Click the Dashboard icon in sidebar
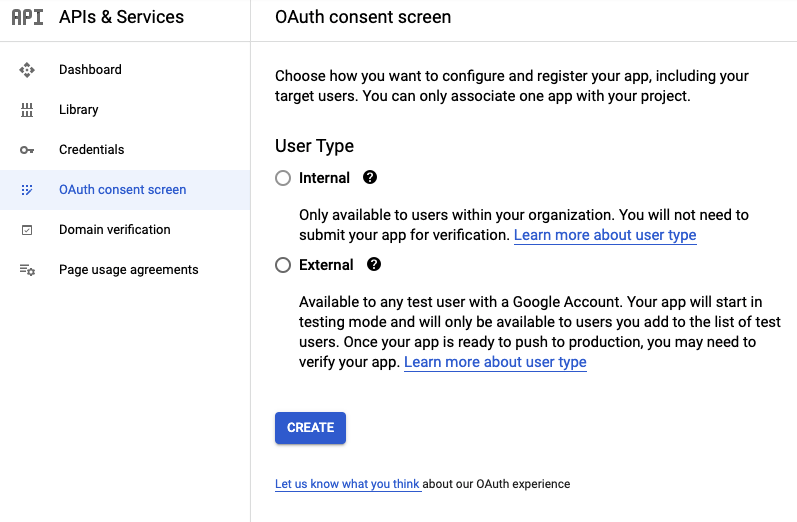 27,70
